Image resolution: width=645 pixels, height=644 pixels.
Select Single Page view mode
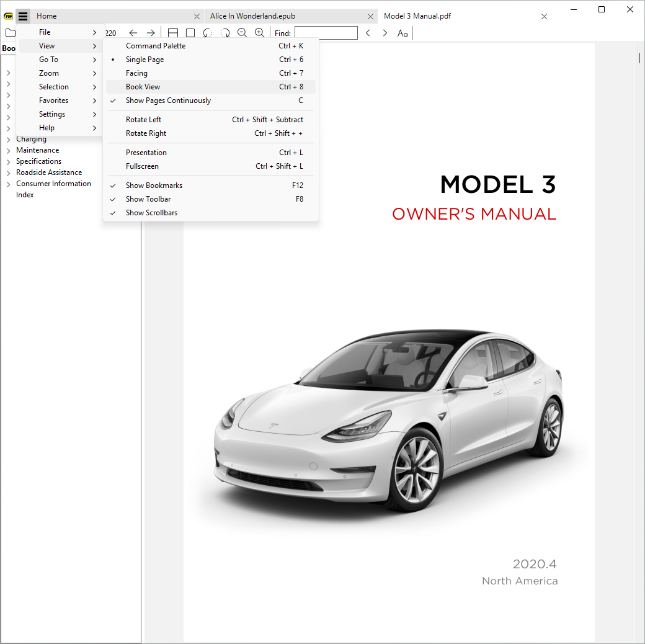(x=211, y=60)
